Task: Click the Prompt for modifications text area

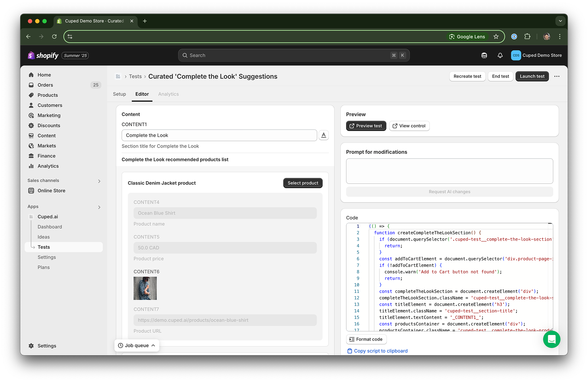Action: point(449,171)
